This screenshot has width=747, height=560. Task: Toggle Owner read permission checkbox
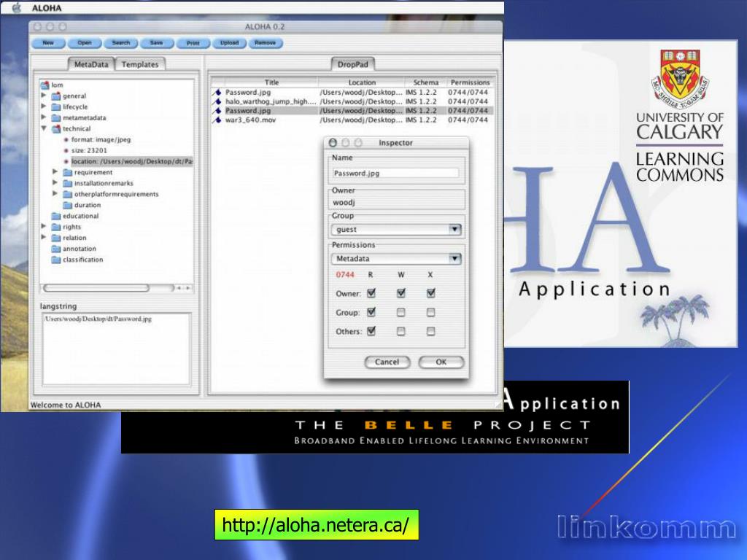[x=371, y=293]
